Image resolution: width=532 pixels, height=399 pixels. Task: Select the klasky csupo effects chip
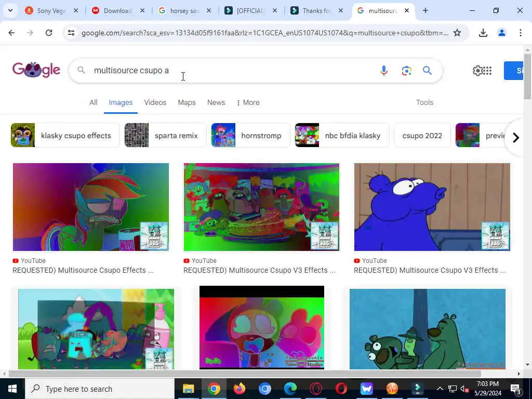pos(65,136)
